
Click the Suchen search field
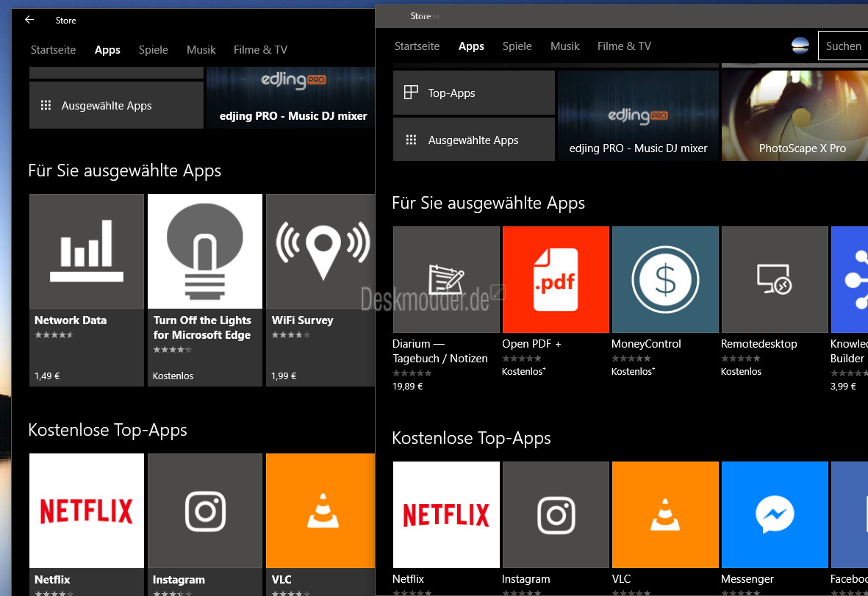[843, 46]
